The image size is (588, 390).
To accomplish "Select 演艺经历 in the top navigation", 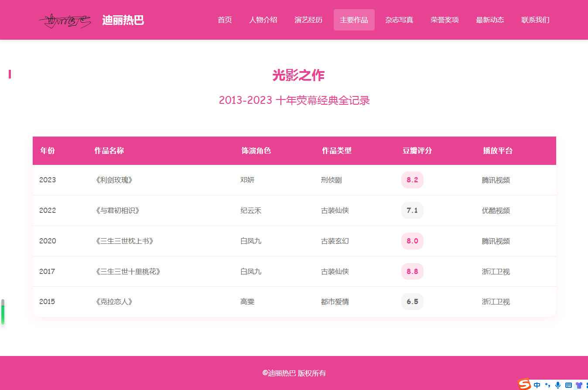I will (x=308, y=20).
